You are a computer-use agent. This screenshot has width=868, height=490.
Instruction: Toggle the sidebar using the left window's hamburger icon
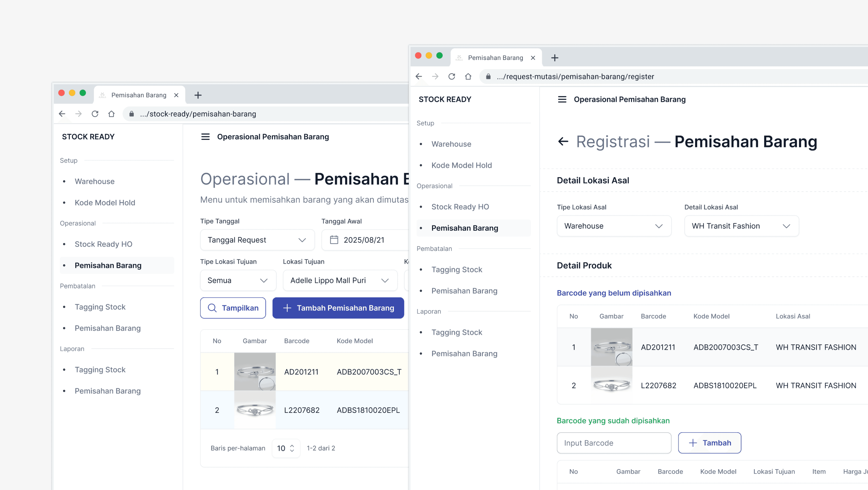coord(205,137)
